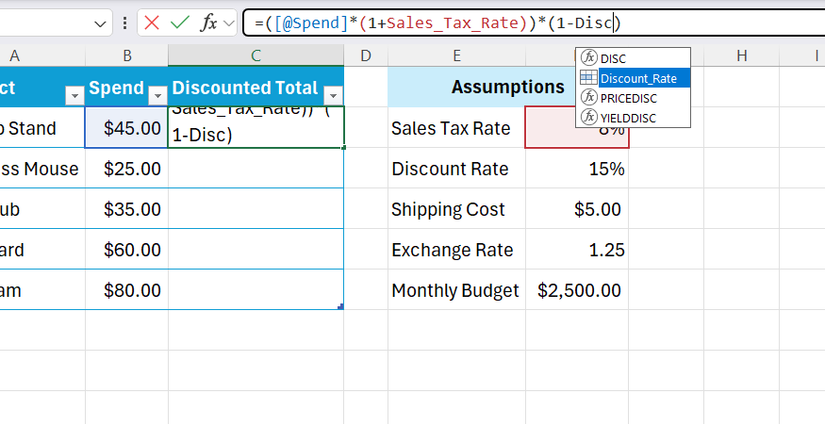Viewport: 825px width, 424px height.
Task: Click the $35.00 spend cell
Action: pos(127,209)
